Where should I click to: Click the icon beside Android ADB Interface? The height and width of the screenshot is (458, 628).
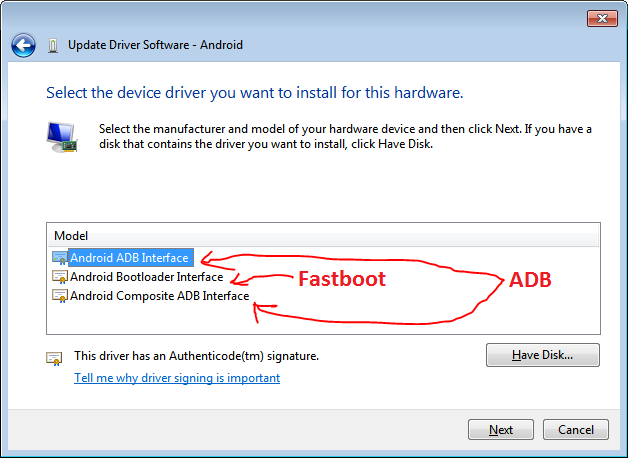pos(60,258)
